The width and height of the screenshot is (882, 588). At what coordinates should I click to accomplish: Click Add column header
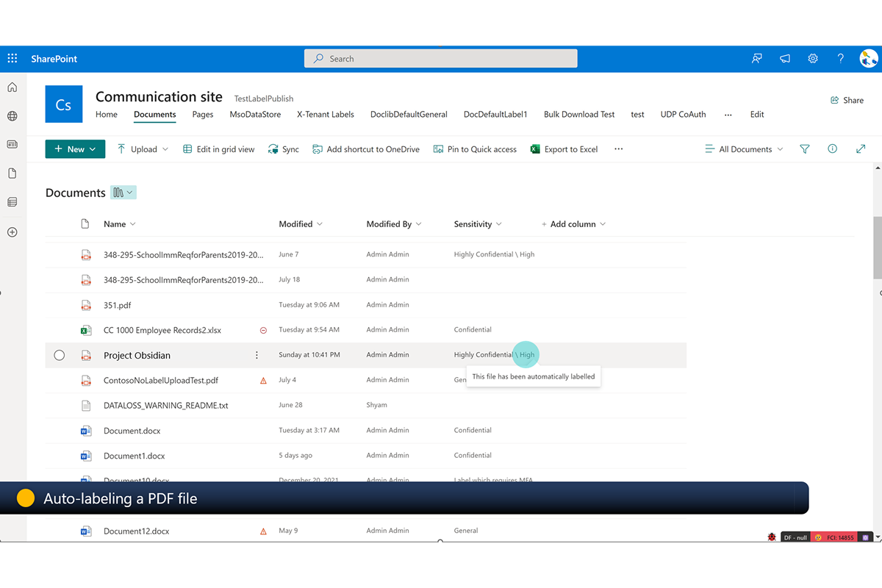[573, 224]
